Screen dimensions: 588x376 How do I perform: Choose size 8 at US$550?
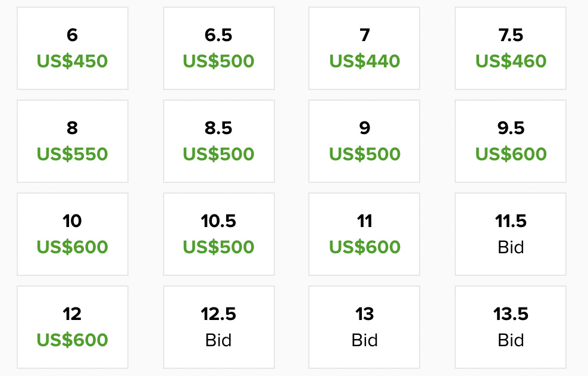(x=73, y=141)
